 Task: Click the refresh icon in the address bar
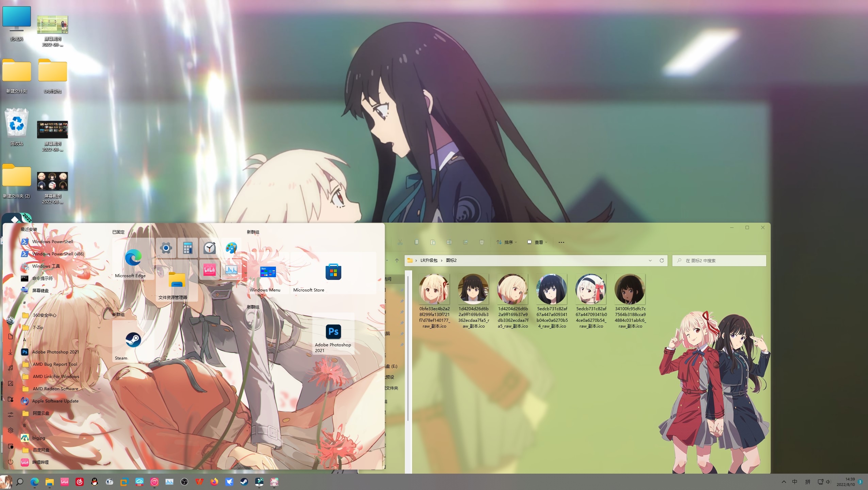[x=661, y=260]
